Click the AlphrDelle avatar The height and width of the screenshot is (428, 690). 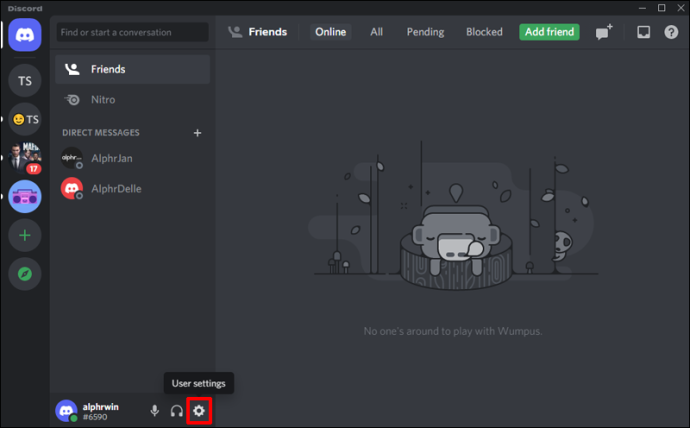tap(72, 189)
